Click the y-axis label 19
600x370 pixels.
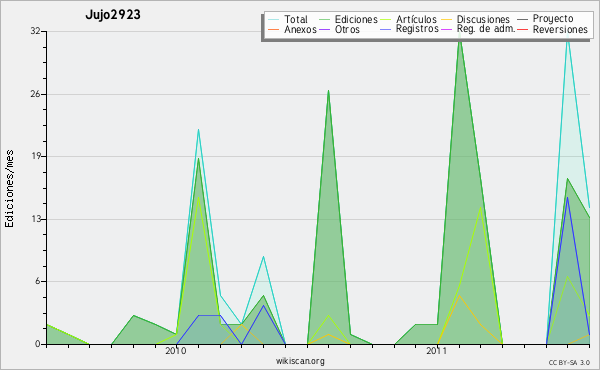coord(35,156)
